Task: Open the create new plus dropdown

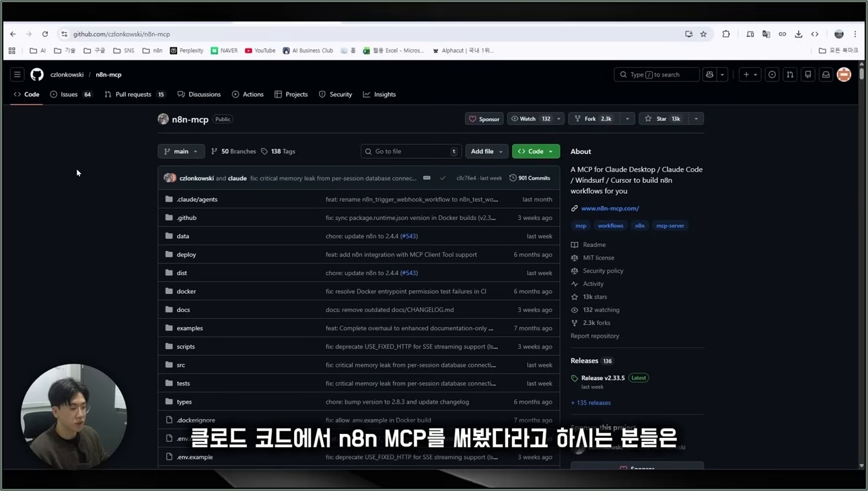Action: coord(750,75)
